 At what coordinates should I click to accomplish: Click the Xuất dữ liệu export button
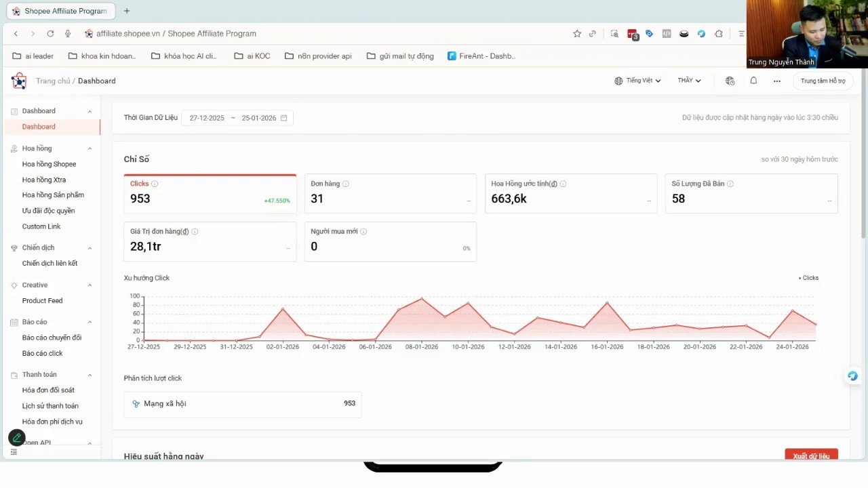811,455
